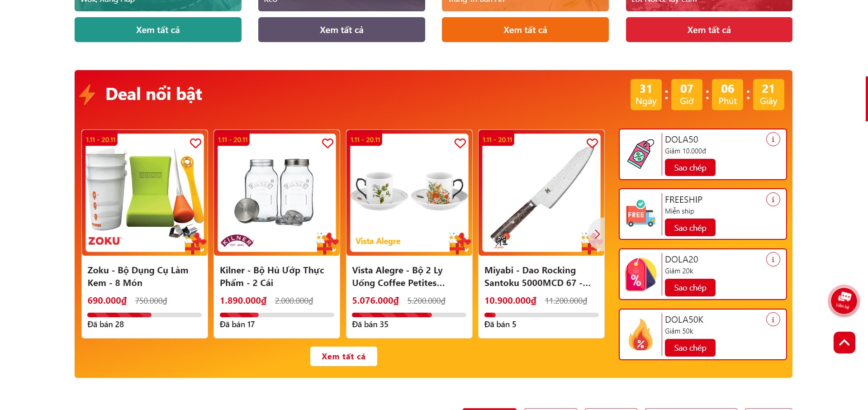Toggle wishlist heart on Kilner jars
The height and width of the screenshot is (410, 868).
click(327, 143)
